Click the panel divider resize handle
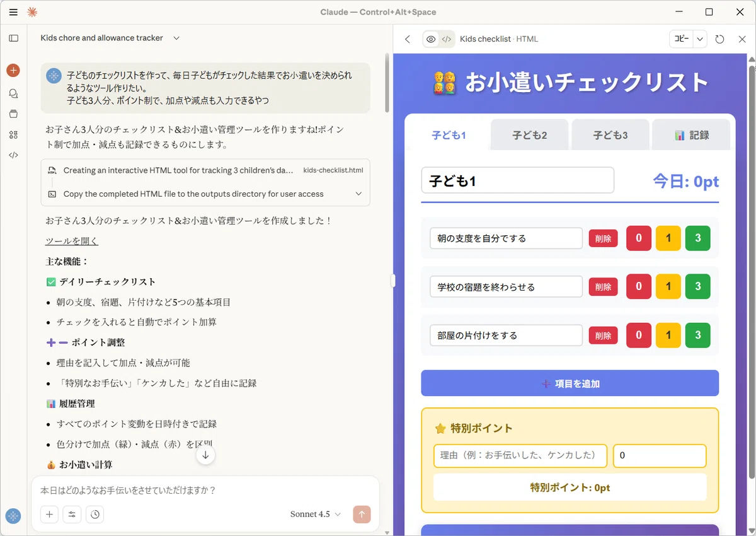The height and width of the screenshot is (536, 756). tap(393, 281)
